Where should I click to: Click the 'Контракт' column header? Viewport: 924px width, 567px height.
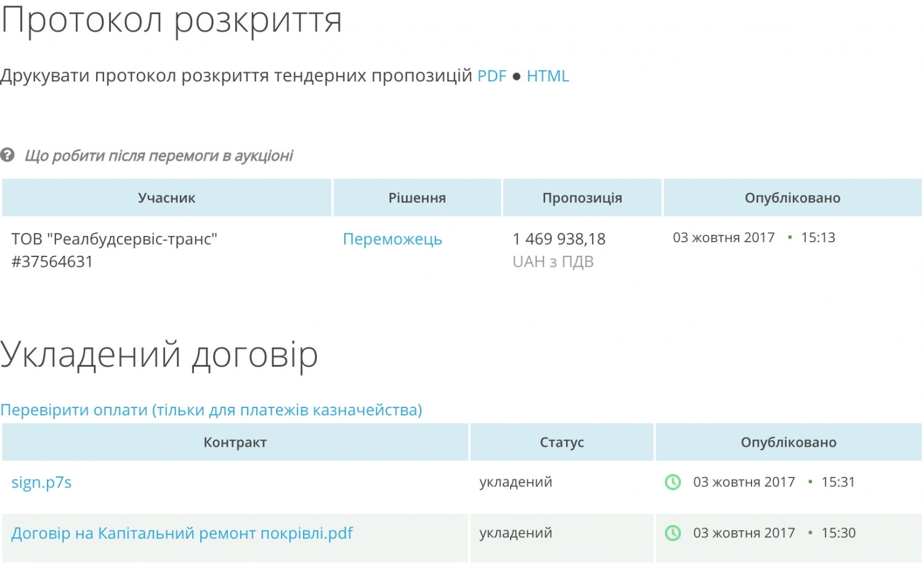235,443
